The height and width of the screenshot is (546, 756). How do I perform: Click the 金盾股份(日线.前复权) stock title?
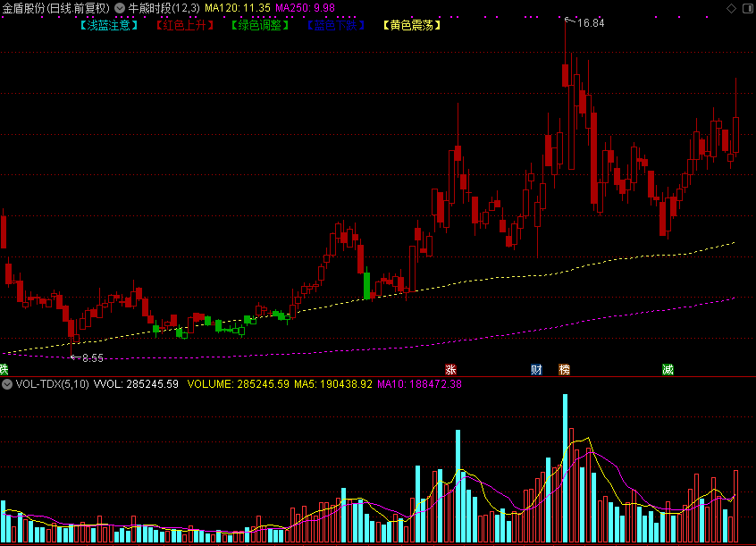point(56,8)
